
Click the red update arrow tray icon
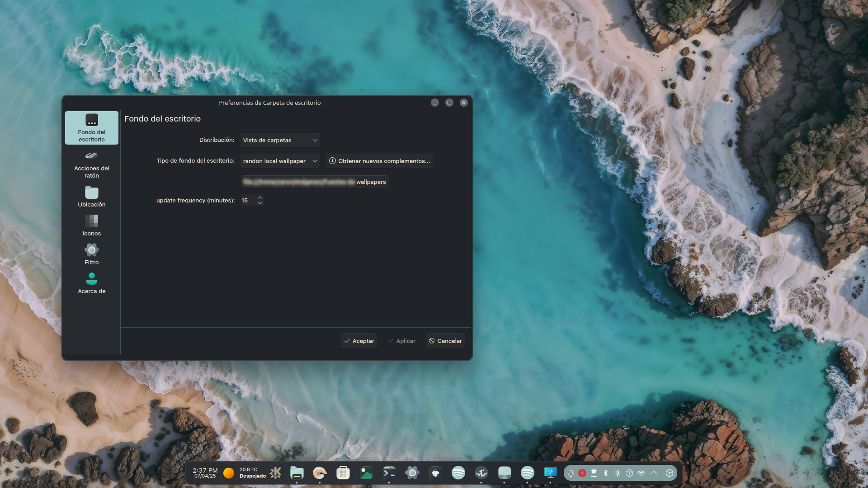coord(582,473)
